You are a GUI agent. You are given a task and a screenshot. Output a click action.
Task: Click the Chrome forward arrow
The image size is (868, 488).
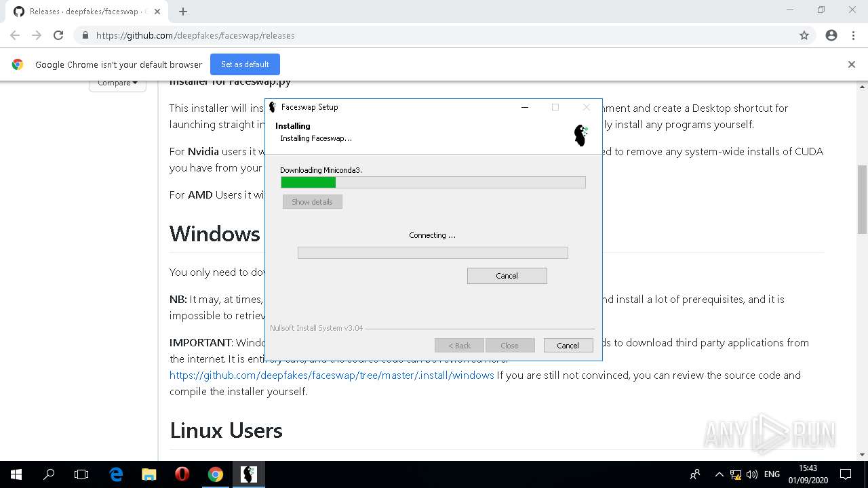tap(37, 35)
